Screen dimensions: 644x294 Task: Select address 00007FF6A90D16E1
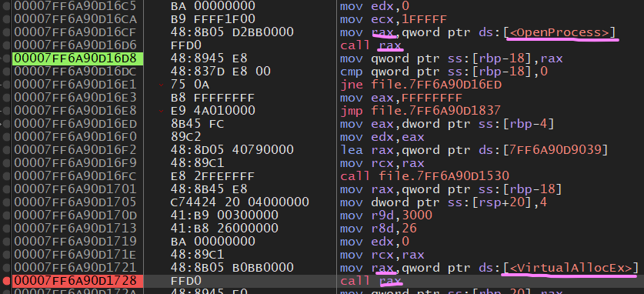[x=75, y=85]
